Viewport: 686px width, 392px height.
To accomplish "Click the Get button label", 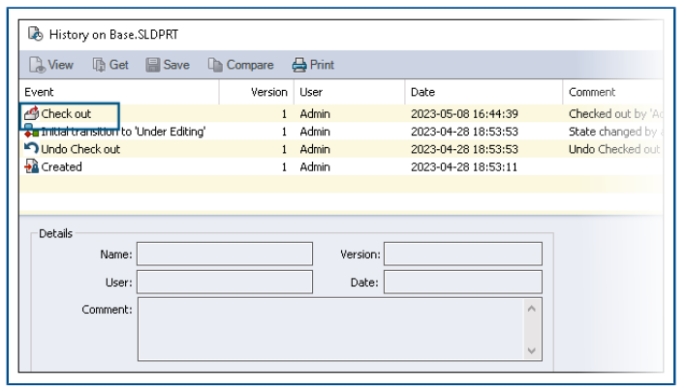I will coord(119,65).
